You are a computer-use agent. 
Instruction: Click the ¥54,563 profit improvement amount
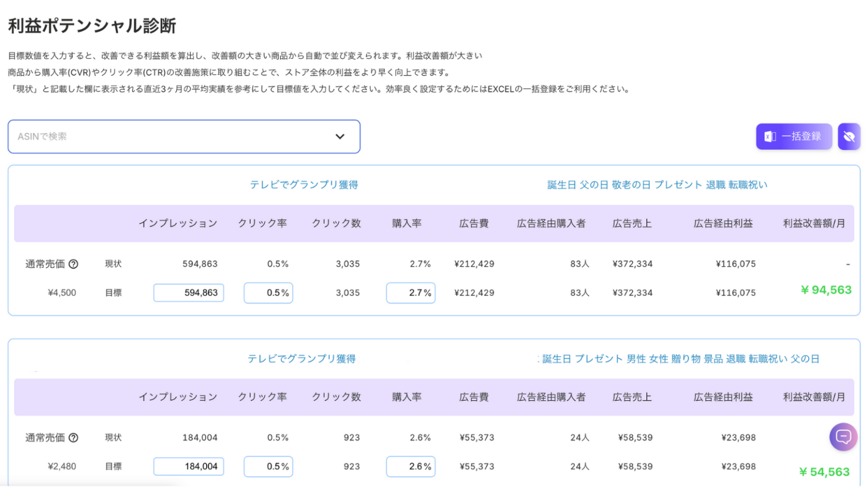pyautogui.click(x=824, y=472)
